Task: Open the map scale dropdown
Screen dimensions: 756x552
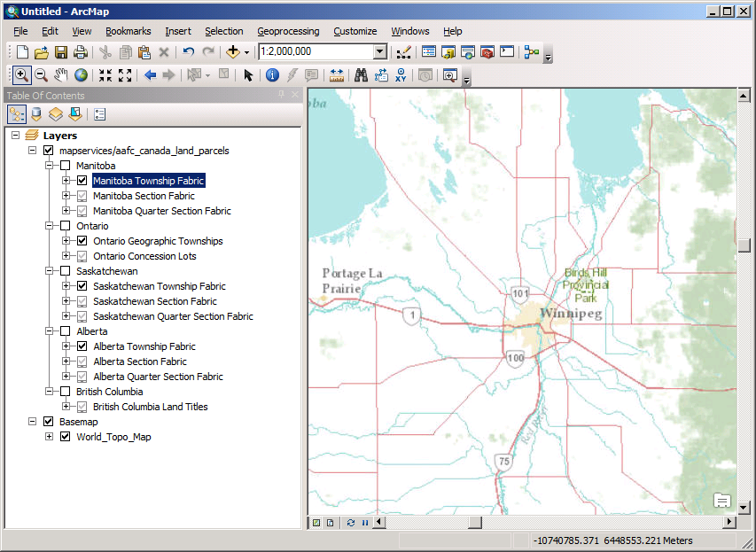Action: tap(380, 51)
